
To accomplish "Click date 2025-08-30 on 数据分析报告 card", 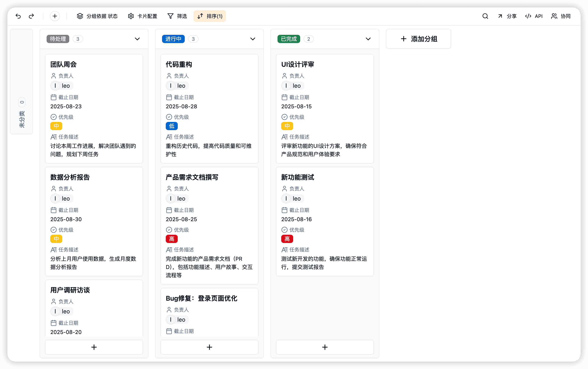I will (66, 220).
